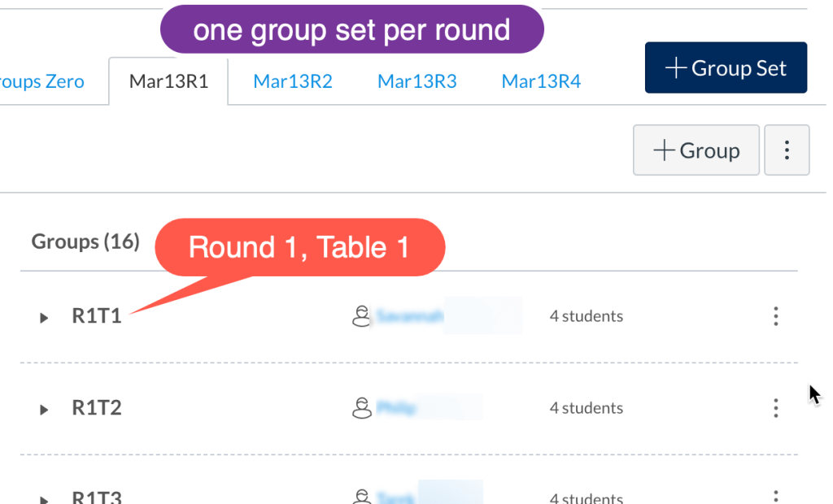Screen dimensions: 833x504
Task: Expand the R1T2 group
Action: [x=45, y=409]
